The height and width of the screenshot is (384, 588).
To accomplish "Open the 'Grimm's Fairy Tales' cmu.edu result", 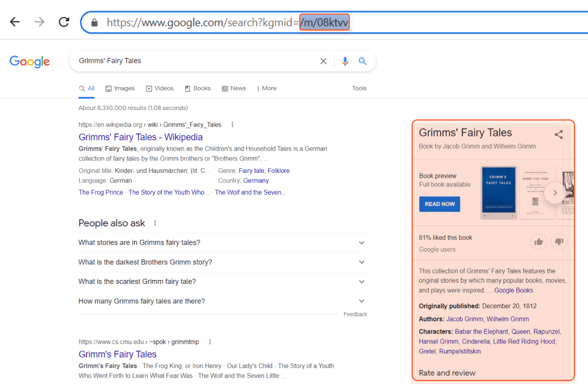I will pyautogui.click(x=118, y=355).
